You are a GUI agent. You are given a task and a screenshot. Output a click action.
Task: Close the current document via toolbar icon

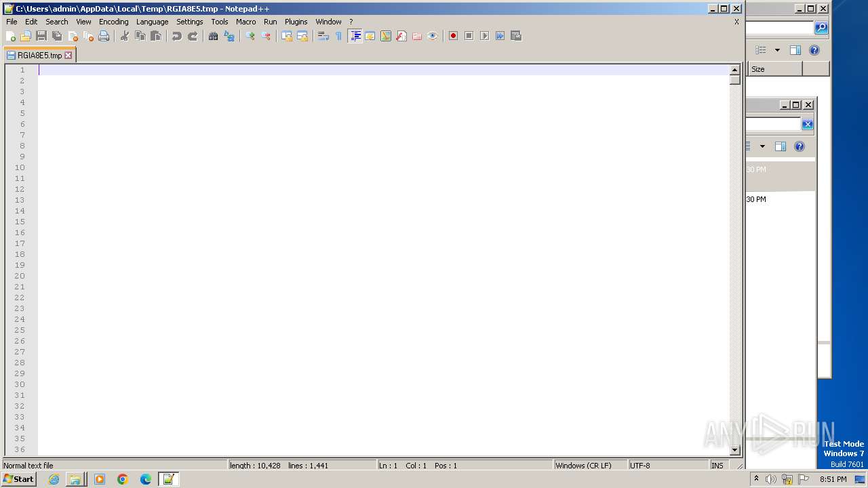(73, 36)
